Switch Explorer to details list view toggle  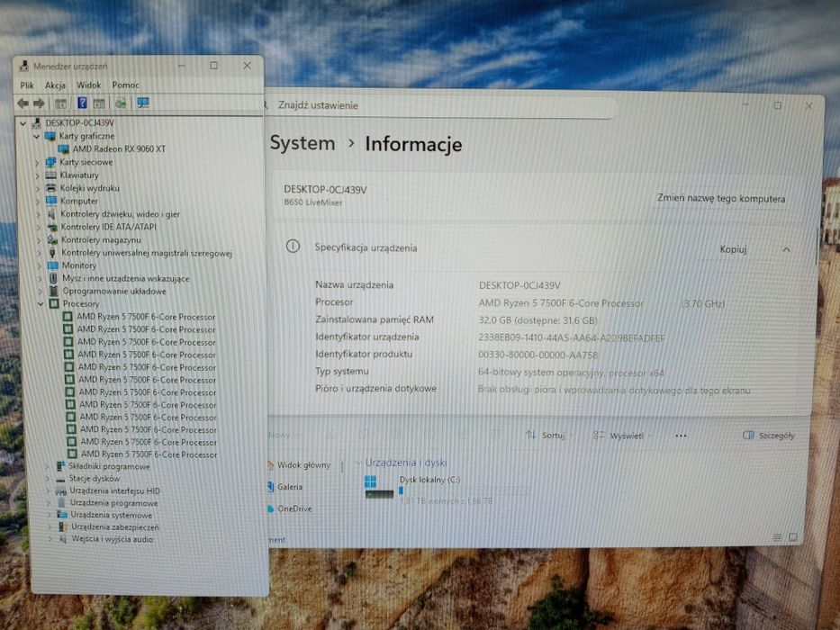[777, 536]
